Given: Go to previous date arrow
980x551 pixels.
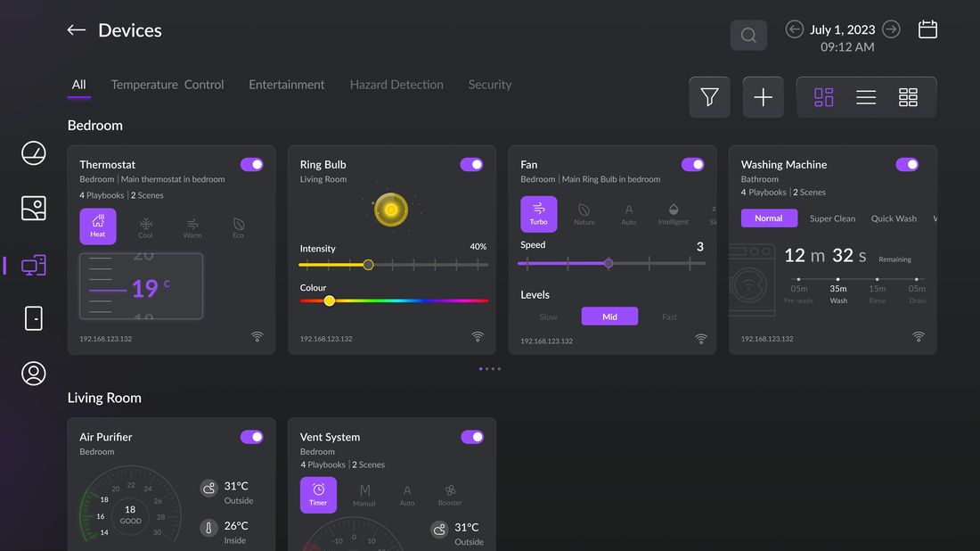Looking at the screenshot, I should point(794,29).
